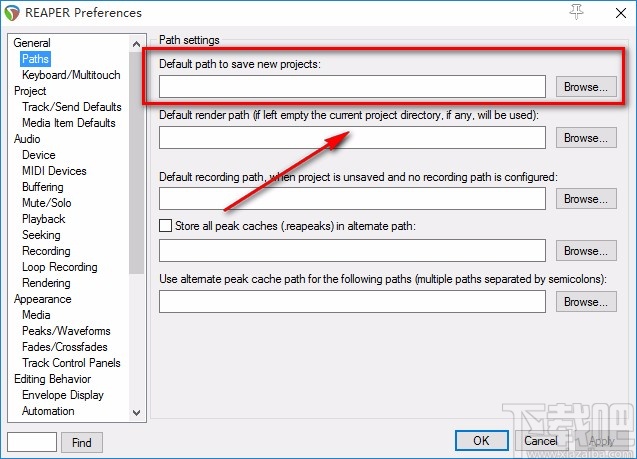The image size is (637, 459).
Task: Open Loop Recording settings
Action: [x=60, y=267]
